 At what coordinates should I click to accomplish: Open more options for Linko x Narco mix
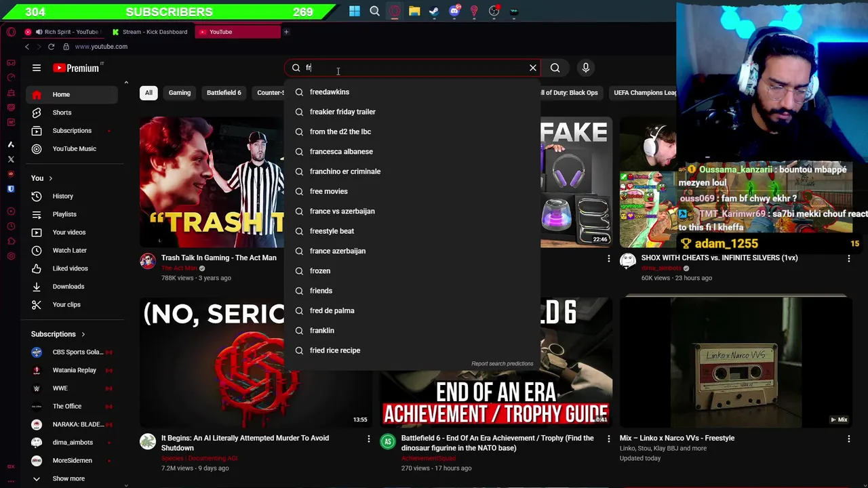[x=848, y=439]
